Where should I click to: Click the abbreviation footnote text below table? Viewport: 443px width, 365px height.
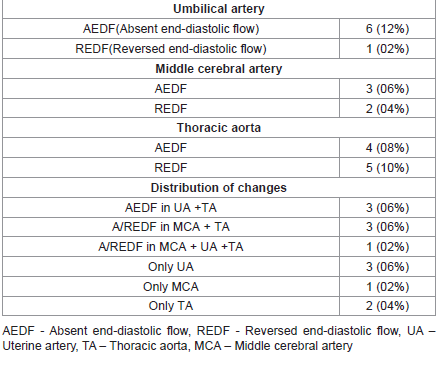click(219, 338)
